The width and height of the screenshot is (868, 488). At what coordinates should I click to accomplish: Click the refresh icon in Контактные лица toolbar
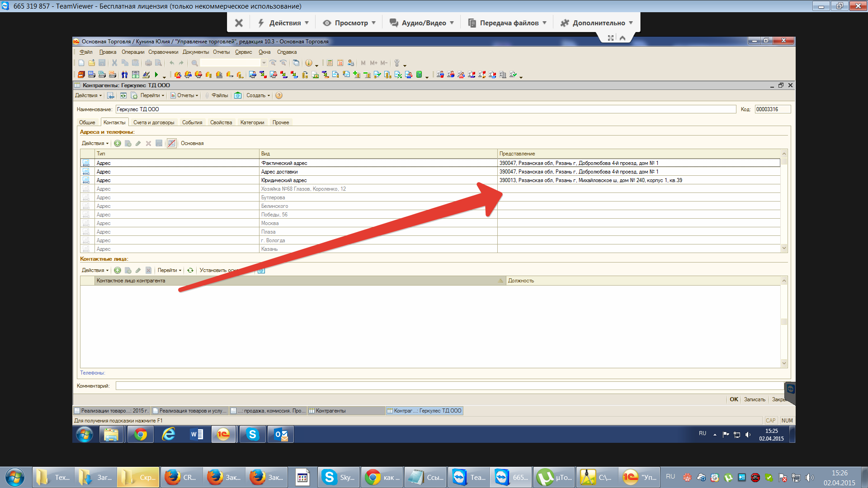(190, 270)
